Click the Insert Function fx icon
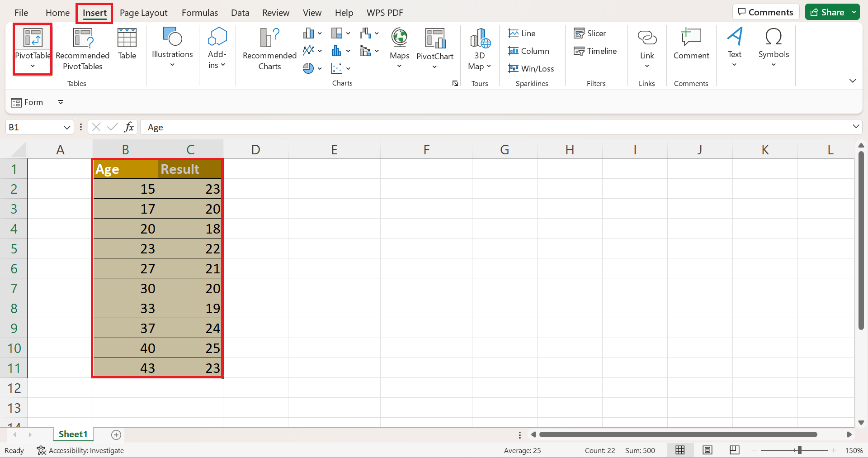This screenshot has height=458, width=868. point(129,127)
